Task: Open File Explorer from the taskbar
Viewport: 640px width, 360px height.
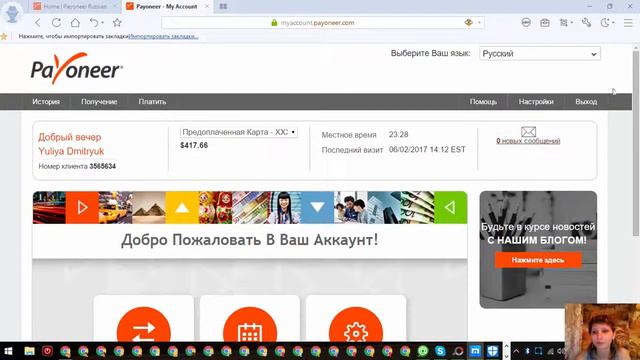Action: pyautogui.click(x=29, y=351)
